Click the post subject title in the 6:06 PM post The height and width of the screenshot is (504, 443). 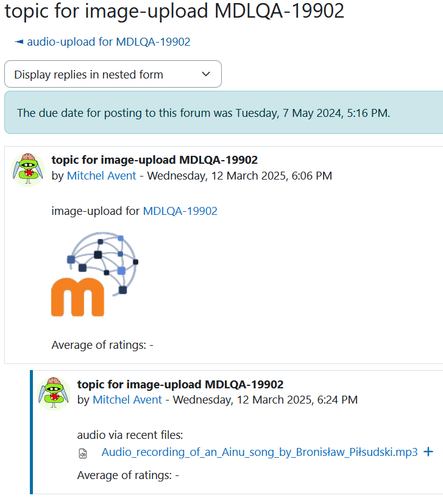[x=154, y=159]
